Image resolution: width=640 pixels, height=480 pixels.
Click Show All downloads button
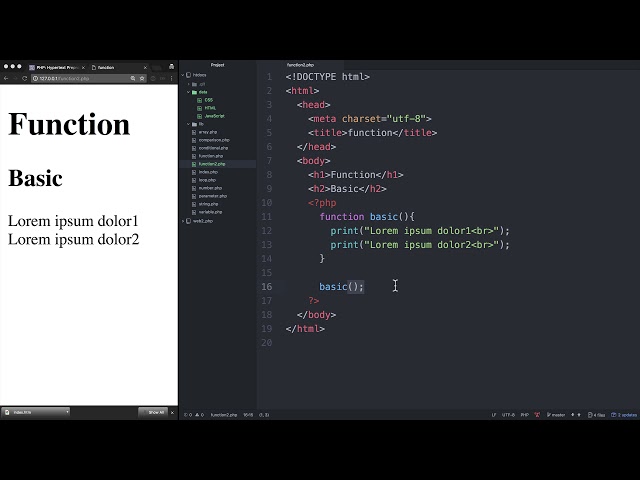[x=154, y=412]
